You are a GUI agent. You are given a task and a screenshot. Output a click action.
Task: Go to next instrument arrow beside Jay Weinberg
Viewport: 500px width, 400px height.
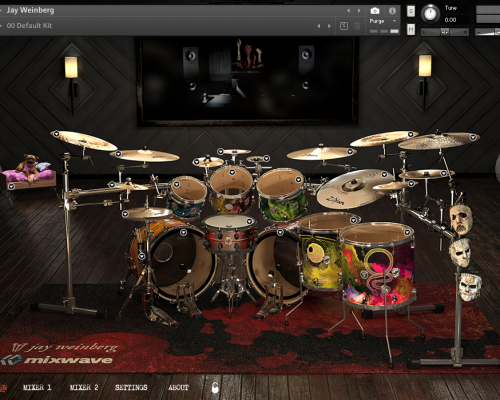coord(359,11)
